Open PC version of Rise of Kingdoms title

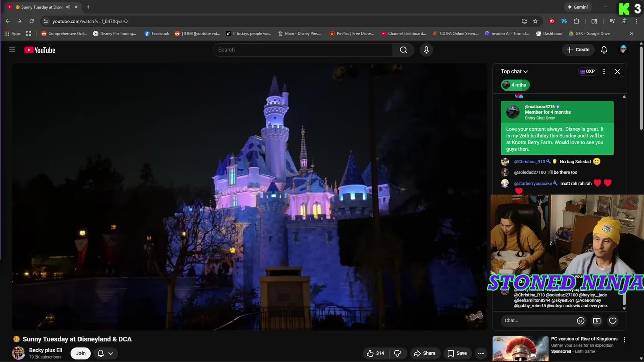584,339
